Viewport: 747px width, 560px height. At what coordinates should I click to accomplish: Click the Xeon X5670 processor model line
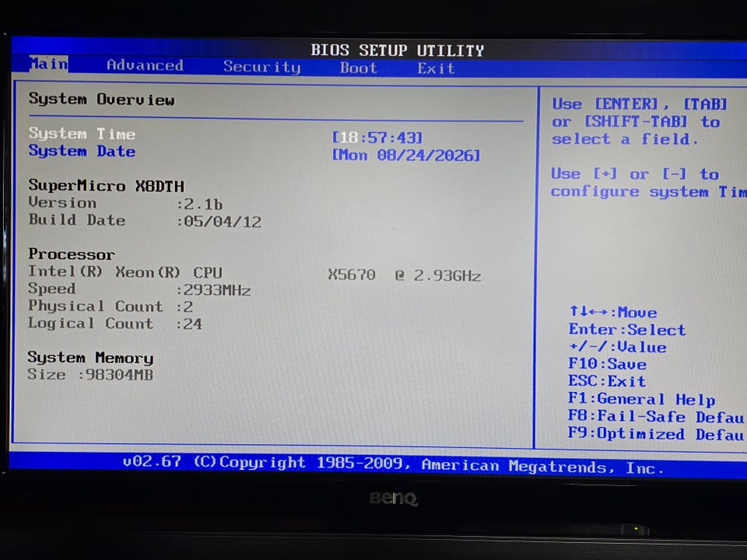coord(254,273)
